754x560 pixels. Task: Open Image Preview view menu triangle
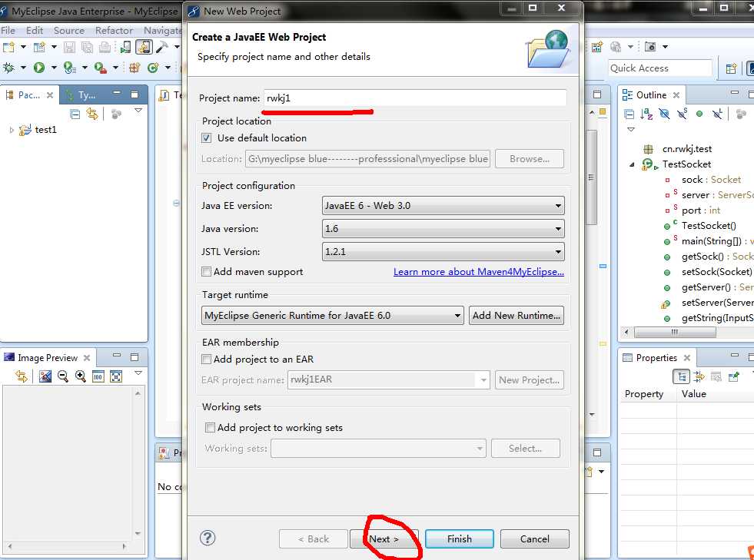138,373
